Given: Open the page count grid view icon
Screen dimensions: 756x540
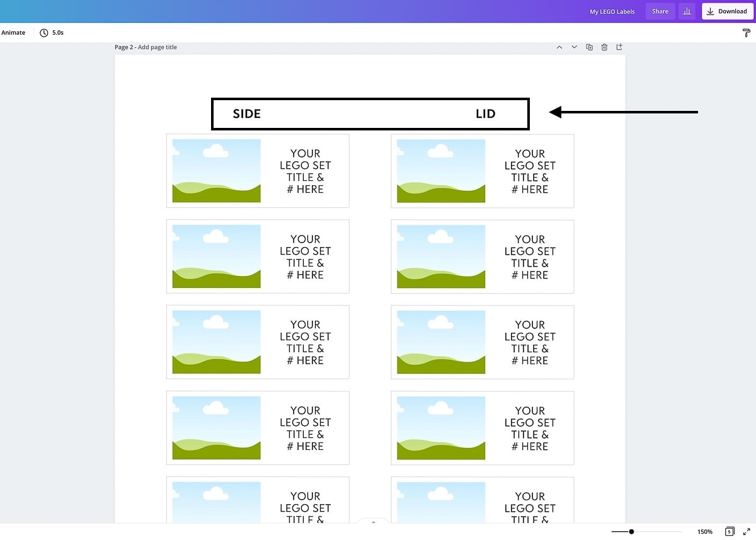Looking at the screenshot, I should point(730,531).
